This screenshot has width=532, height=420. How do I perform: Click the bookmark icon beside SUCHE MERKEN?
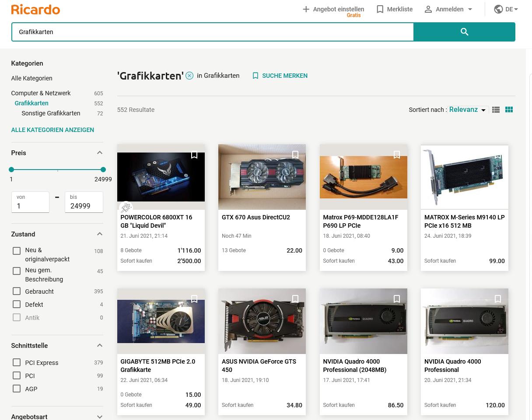255,76
